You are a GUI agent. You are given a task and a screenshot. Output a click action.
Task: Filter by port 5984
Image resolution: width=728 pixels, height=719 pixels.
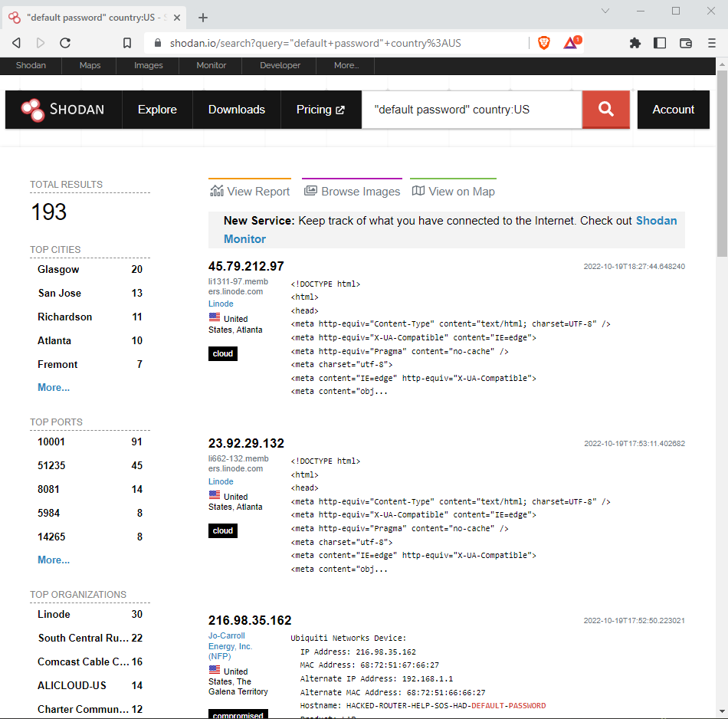(x=49, y=513)
